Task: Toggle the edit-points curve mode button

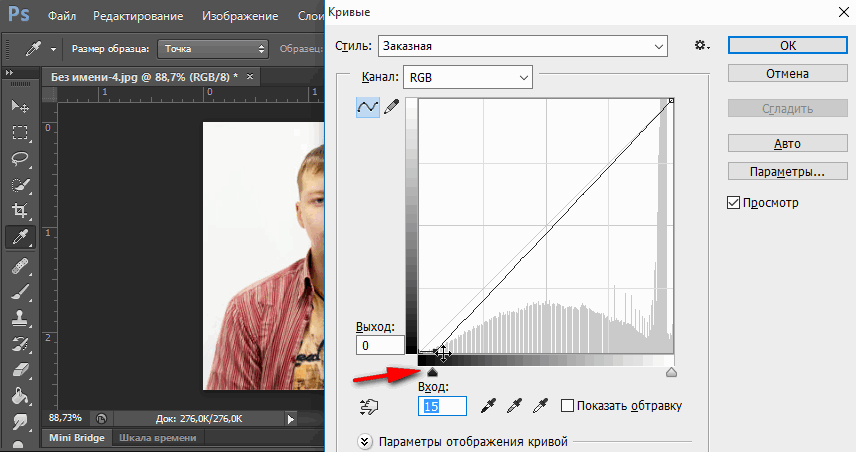Action: 367,107
